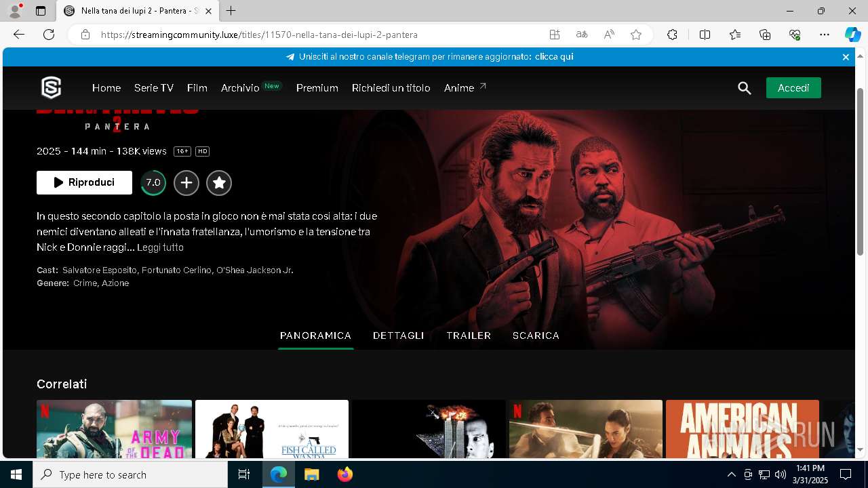Launch Copilot from Edge toolbar

[x=852, y=35]
